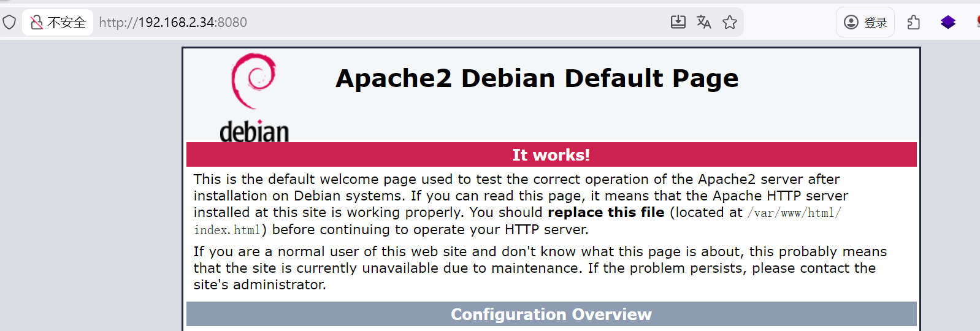Click the "site's administrator." text

pyautogui.click(x=259, y=285)
